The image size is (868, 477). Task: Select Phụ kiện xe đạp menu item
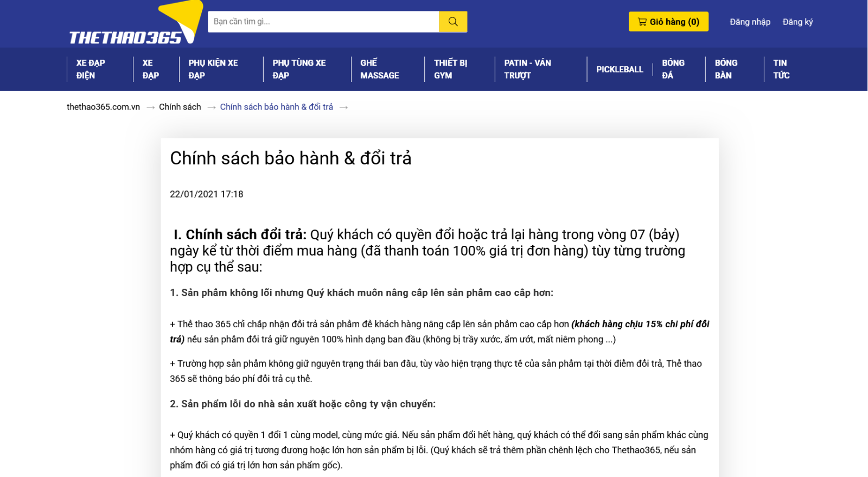(213, 69)
